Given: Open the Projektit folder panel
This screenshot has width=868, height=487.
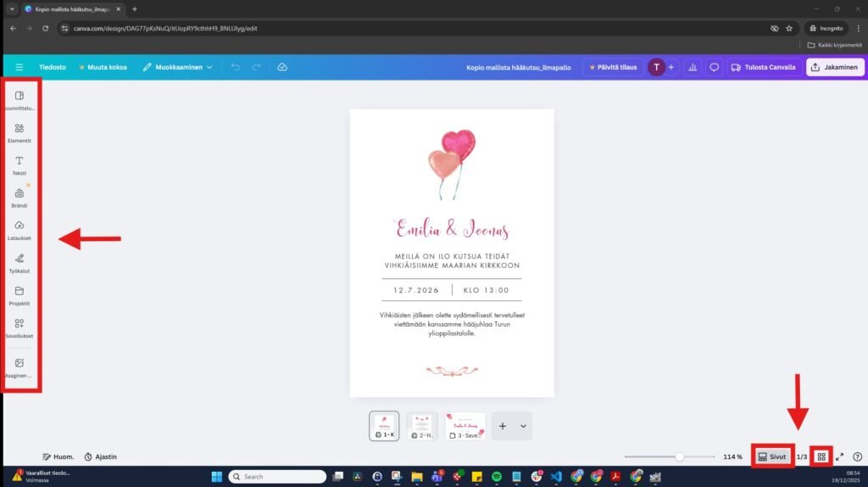Looking at the screenshot, I should pos(19,294).
